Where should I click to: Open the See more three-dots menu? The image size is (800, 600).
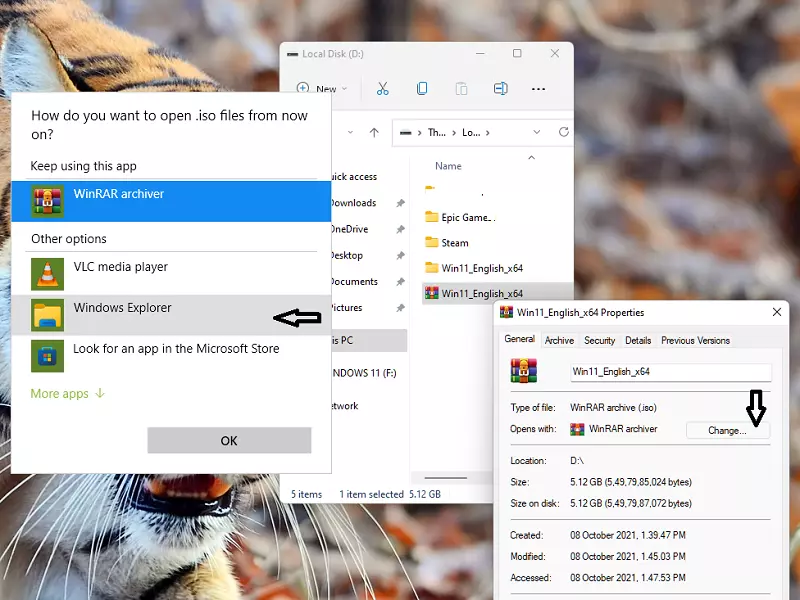tap(538, 89)
